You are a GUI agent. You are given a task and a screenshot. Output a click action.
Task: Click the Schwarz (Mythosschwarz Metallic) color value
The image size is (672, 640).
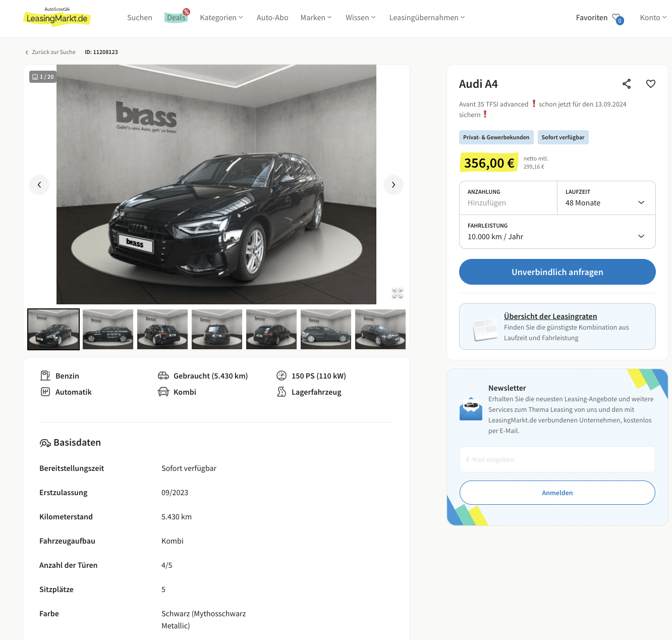tap(204, 620)
